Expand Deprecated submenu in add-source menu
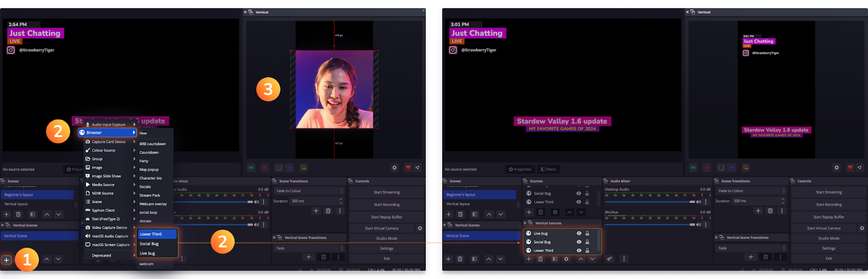The width and height of the screenshot is (868, 279). tap(109, 255)
